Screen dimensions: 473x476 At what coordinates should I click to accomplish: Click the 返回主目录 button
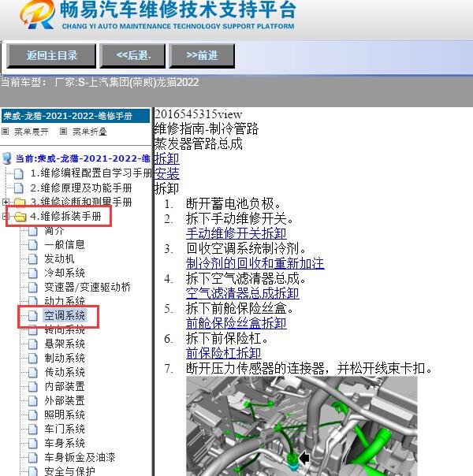tap(51, 56)
